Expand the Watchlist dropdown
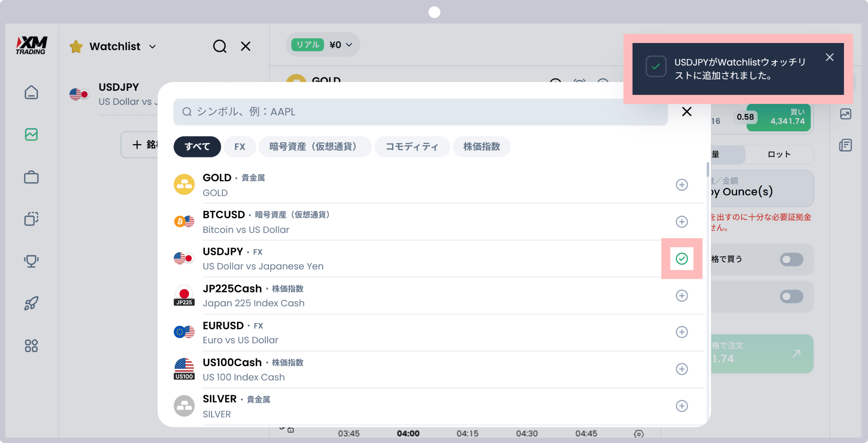868x443 pixels. 153,47
